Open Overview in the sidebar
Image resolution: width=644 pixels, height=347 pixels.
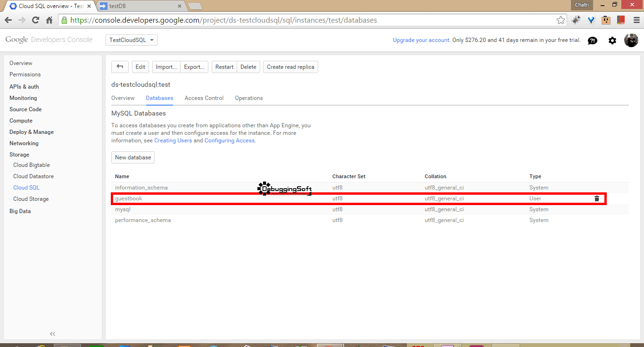[x=21, y=63]
